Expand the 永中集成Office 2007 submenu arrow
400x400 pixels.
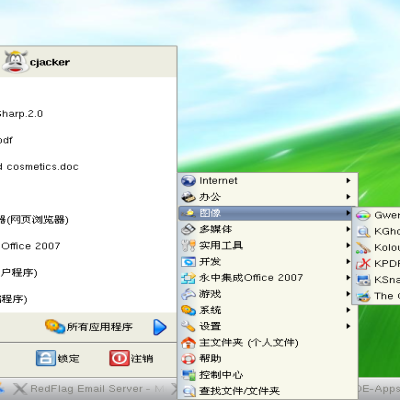pyautogui.click(x=348, y=278)
